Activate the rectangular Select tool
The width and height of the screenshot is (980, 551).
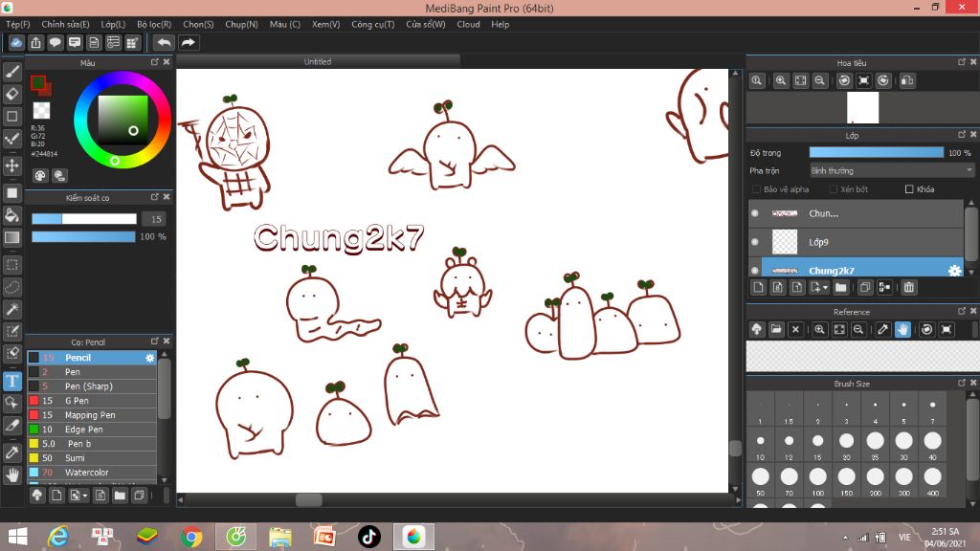11,265
